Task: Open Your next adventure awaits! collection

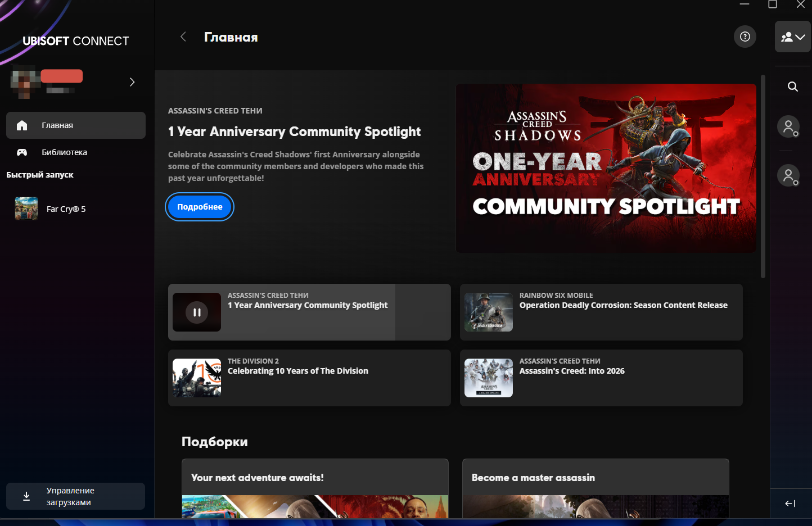Action: [x=315, y=488]
